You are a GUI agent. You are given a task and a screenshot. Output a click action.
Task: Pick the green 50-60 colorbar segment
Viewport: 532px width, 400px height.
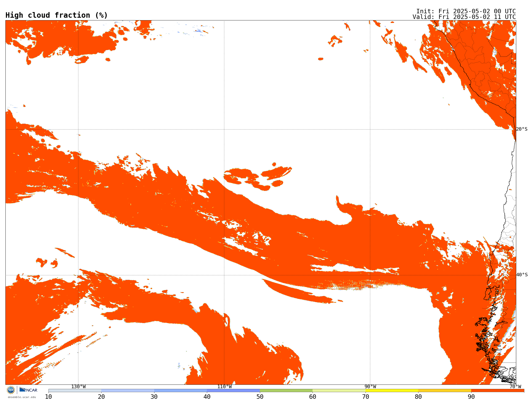286,391
